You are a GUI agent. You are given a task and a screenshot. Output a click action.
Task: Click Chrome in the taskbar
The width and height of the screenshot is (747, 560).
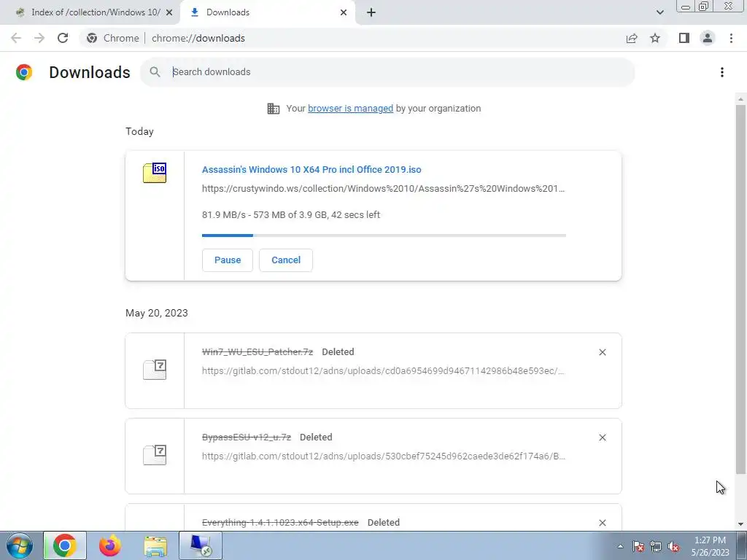[x=65, y=545]
